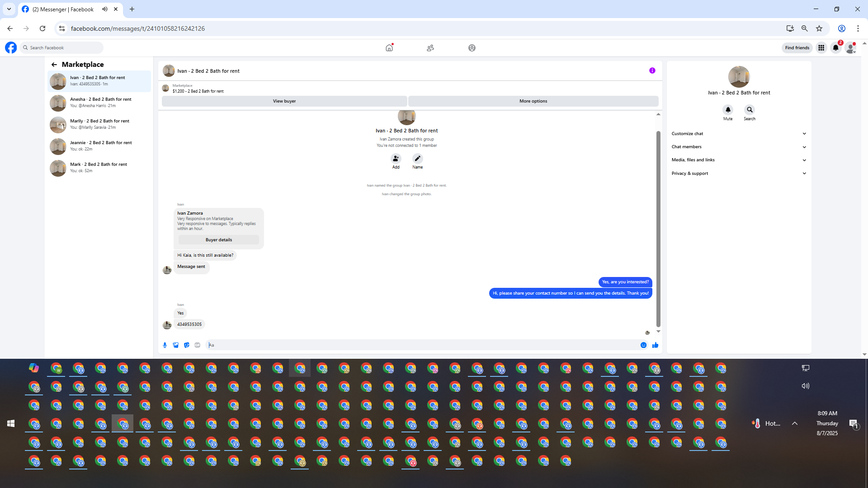Screen dimensions: 868x488
Task: Click the install app icon in address bar
Action: pos(790,28)
